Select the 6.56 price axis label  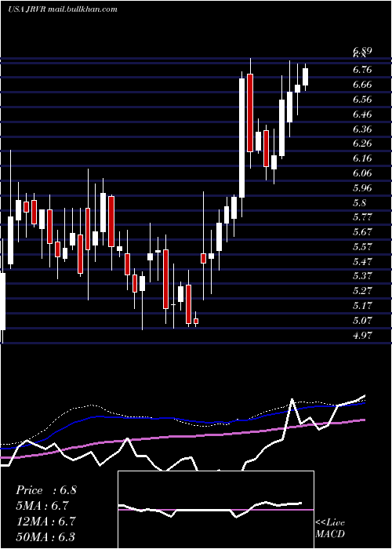pos(362,100)
